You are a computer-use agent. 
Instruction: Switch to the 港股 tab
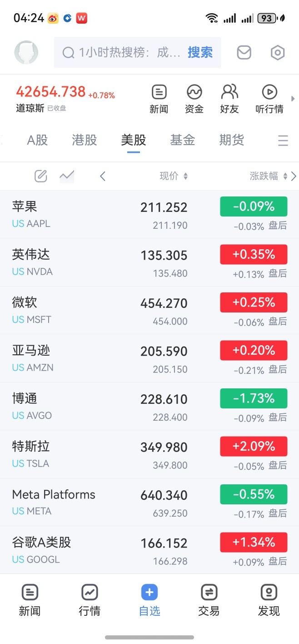[85, 140]
